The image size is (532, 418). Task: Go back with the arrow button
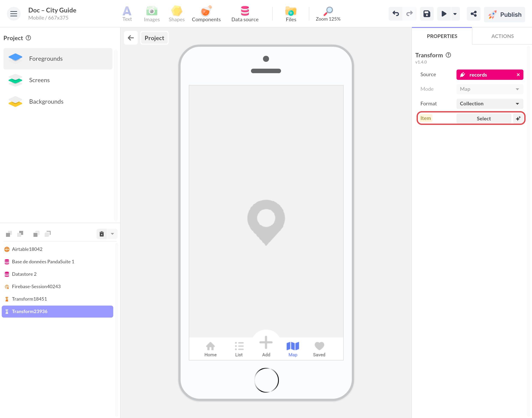click(131, 38)
